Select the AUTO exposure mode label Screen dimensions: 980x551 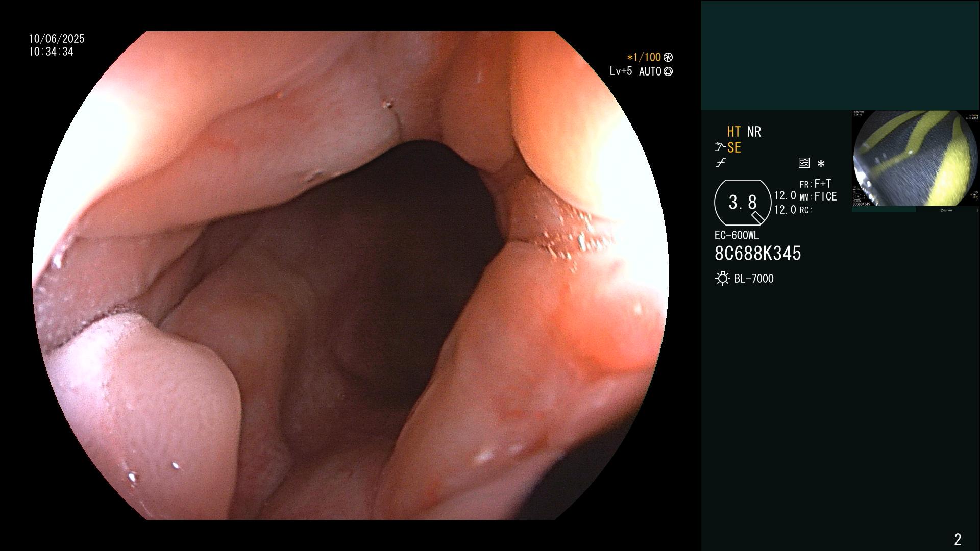coord(650,71)
